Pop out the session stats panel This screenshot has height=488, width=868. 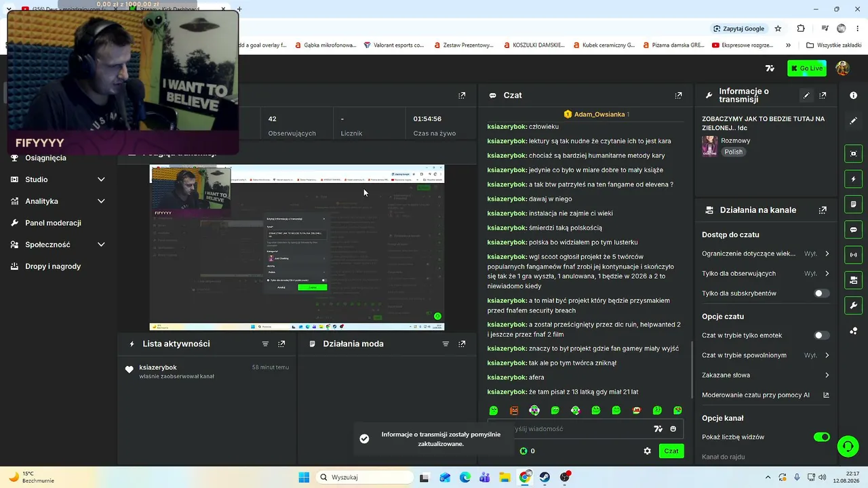462,96
